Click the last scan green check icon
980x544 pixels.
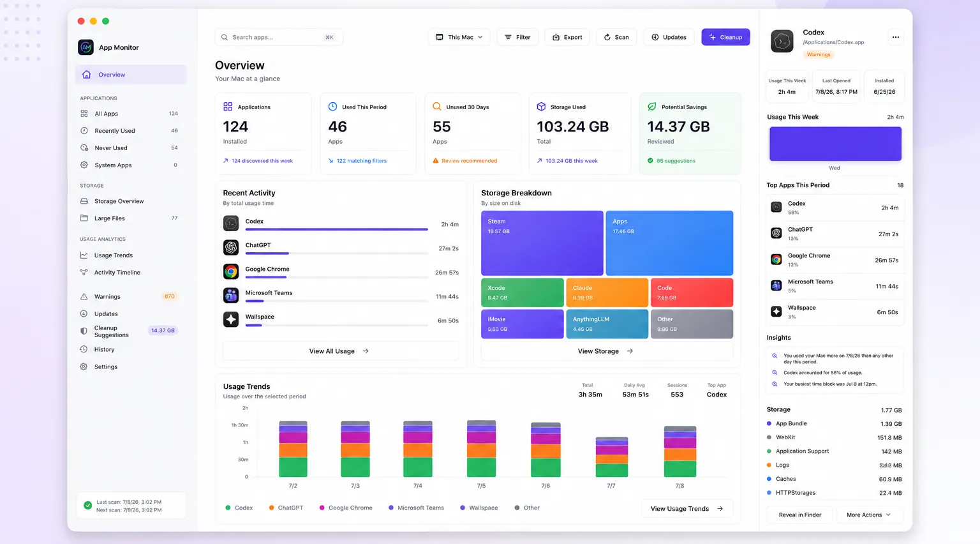click(x=88, y=506)
